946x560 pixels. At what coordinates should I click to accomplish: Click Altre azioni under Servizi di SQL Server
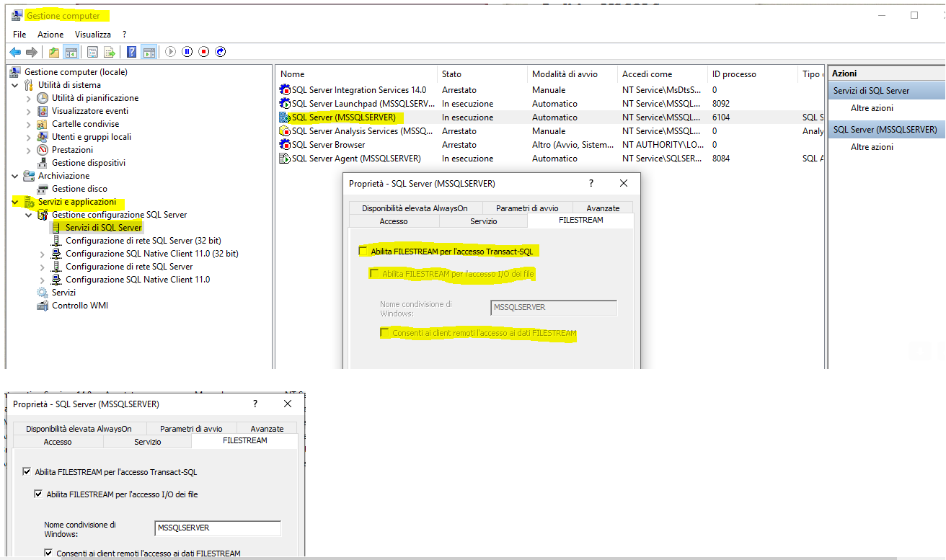(872, 108)
